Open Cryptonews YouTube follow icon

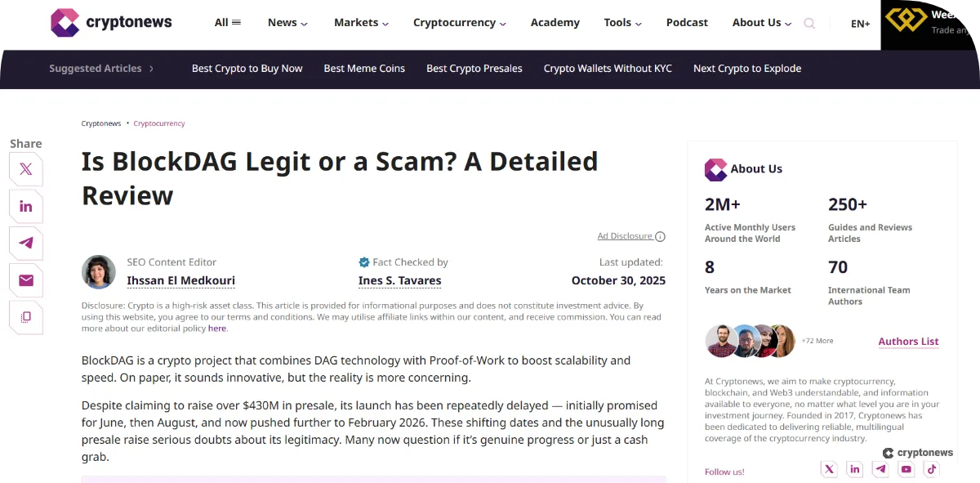pos(906,469)
